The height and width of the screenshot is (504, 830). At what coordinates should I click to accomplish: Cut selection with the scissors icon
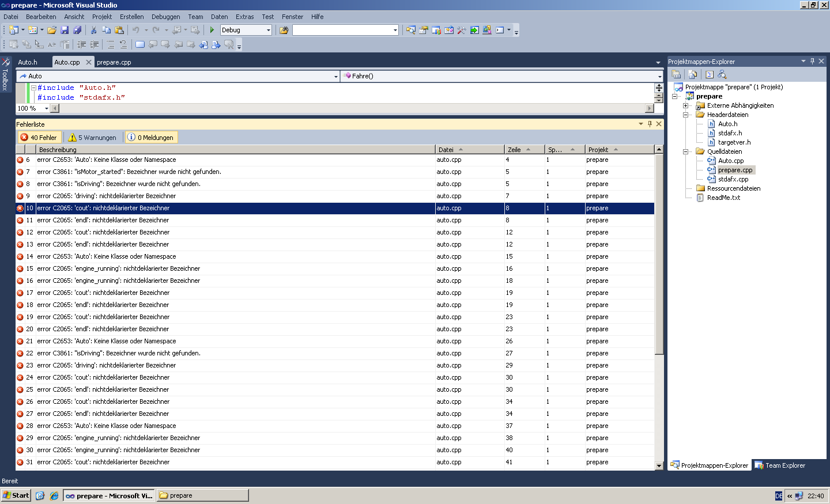[93, 30]
